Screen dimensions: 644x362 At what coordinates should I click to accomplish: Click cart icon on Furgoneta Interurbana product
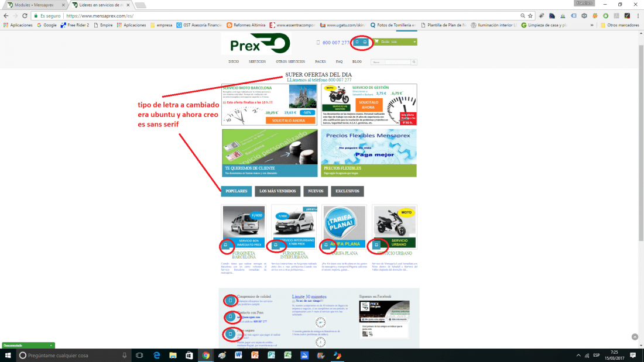click(276, 245)
